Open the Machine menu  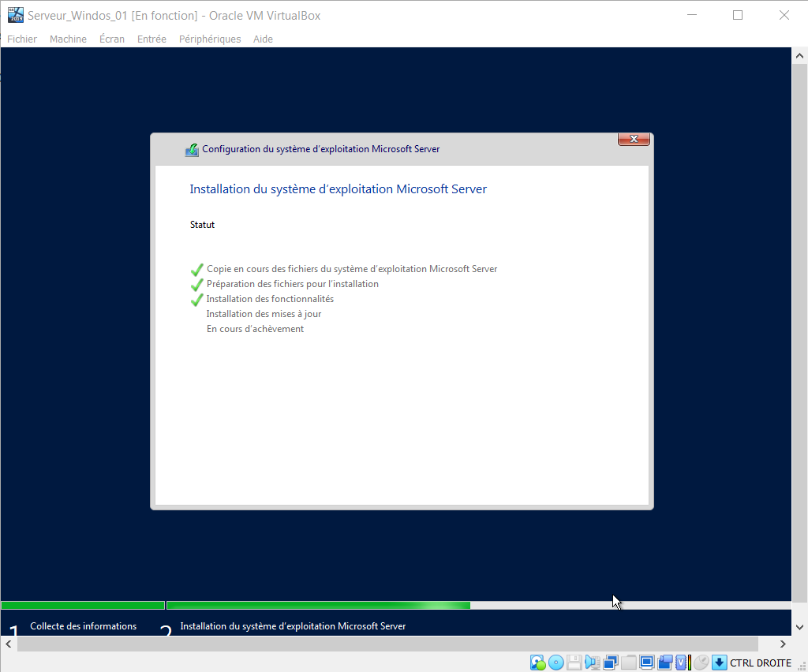(x=68, y=39)
